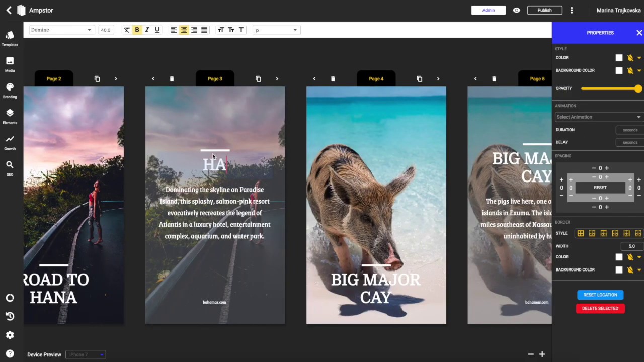The width and height of the screenshot is (644, 362).
Task: Open Device Preview iPhone 7 dropdown
Action: (x=86, y=354)
